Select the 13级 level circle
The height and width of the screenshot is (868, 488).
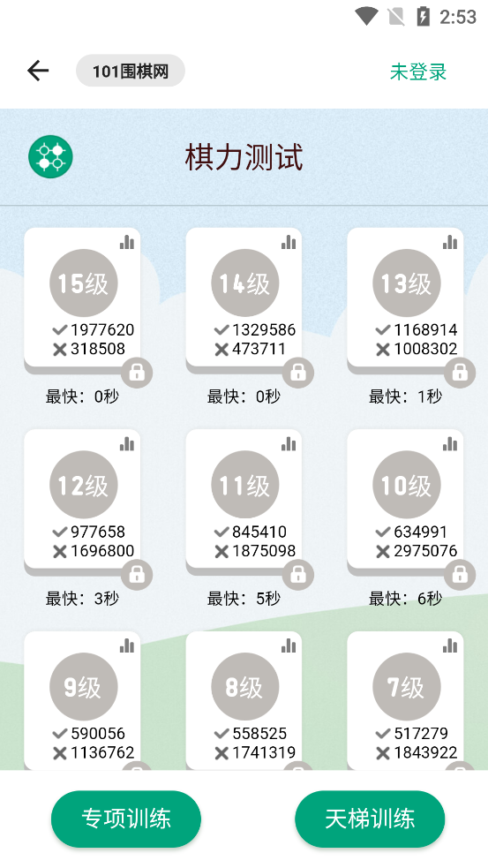[407, 283]
